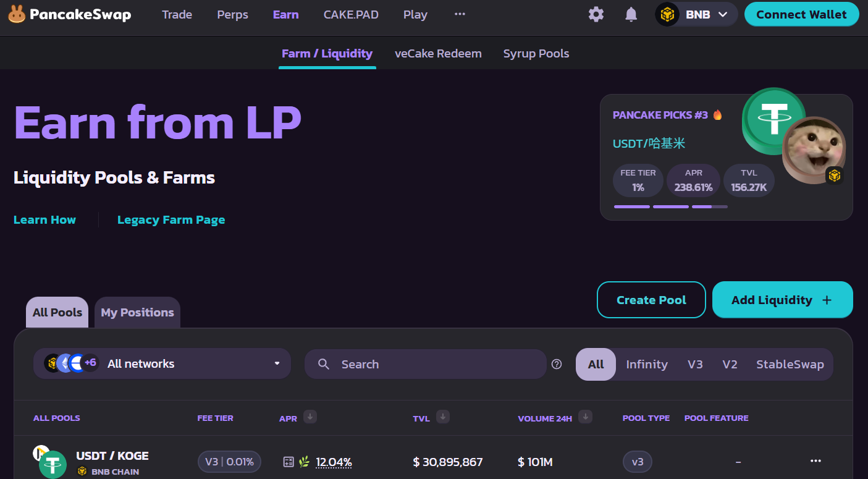The height and width of the screenshot is (479, 868).
Task: Select the V3 pool type filter
Action: click(695, 364)
